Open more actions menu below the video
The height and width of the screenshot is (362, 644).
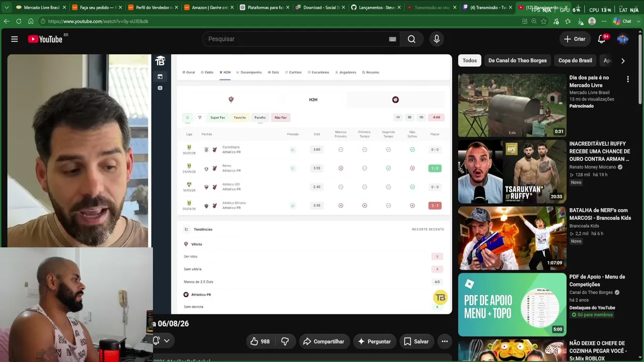tap(445, 342)
